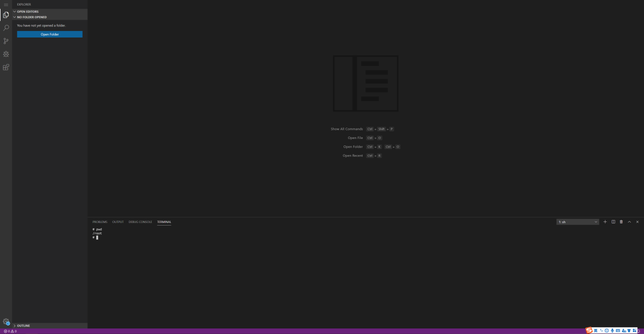Viewport: 644px width, 334px height.
Task: Switch to the Problems tab
Action: click(x=99, y=222)
